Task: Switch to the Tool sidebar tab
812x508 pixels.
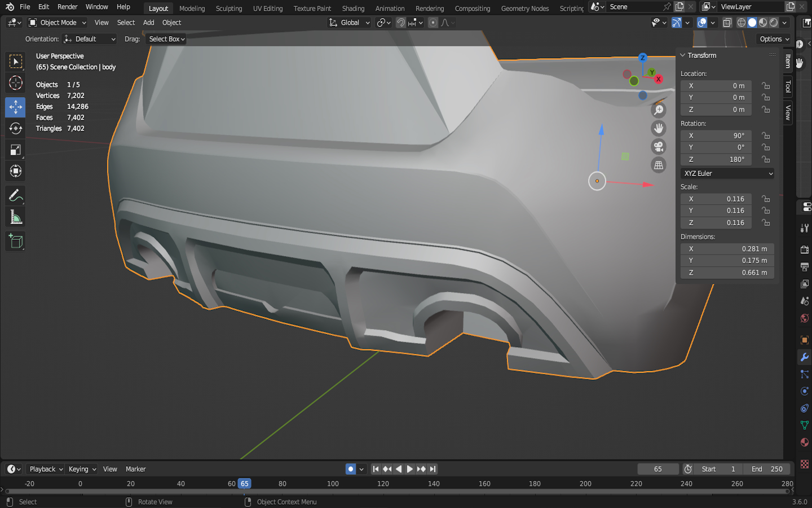Action: tap(788, 86)
